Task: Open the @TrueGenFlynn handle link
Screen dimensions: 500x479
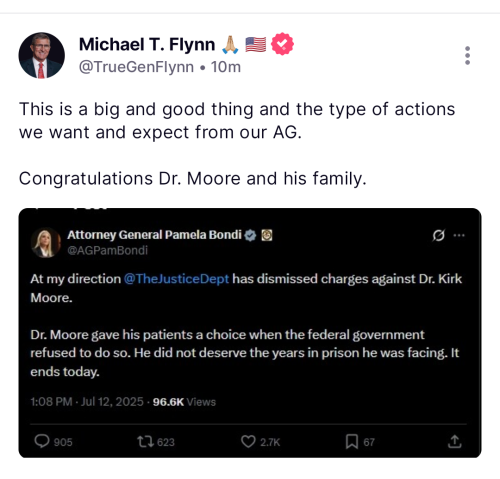Action: point(136,67)
